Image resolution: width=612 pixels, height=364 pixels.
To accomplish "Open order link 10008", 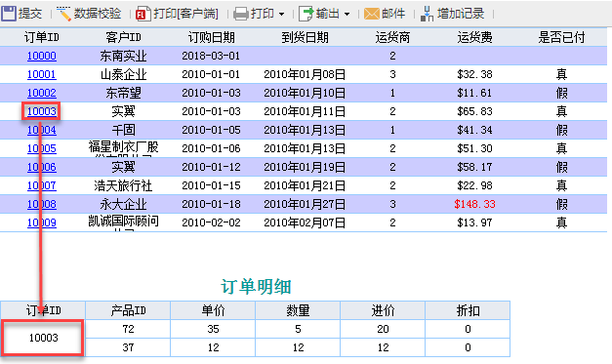I will [x=42, y=204].
